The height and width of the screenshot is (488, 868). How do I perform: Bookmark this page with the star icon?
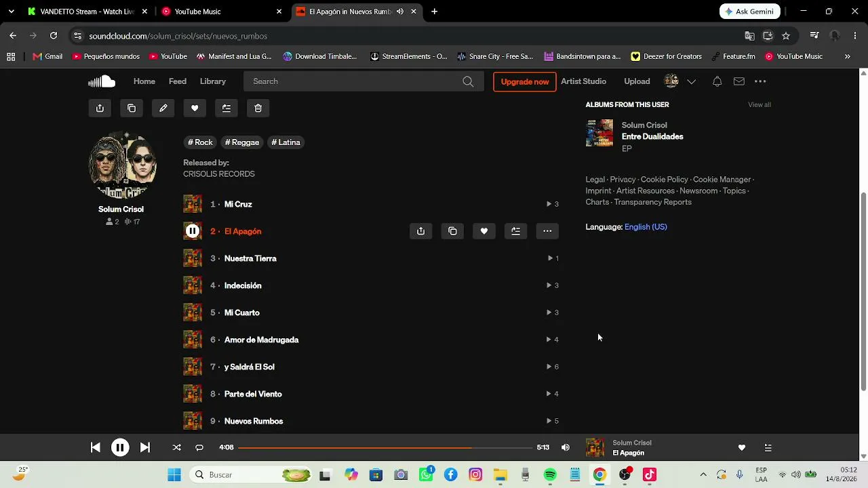coord(786,36)
